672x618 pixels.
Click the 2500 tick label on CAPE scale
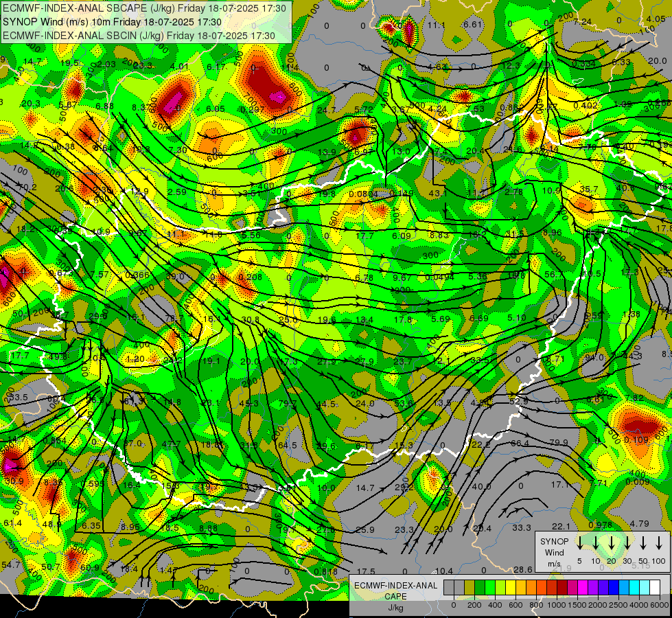coord(618,605)
